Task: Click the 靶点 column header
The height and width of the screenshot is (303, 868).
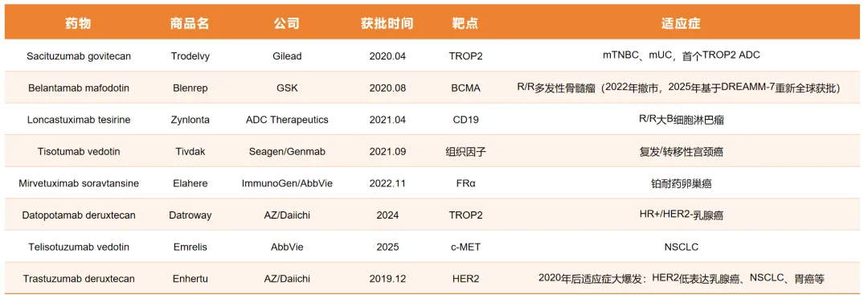Action: coord(465,23)
